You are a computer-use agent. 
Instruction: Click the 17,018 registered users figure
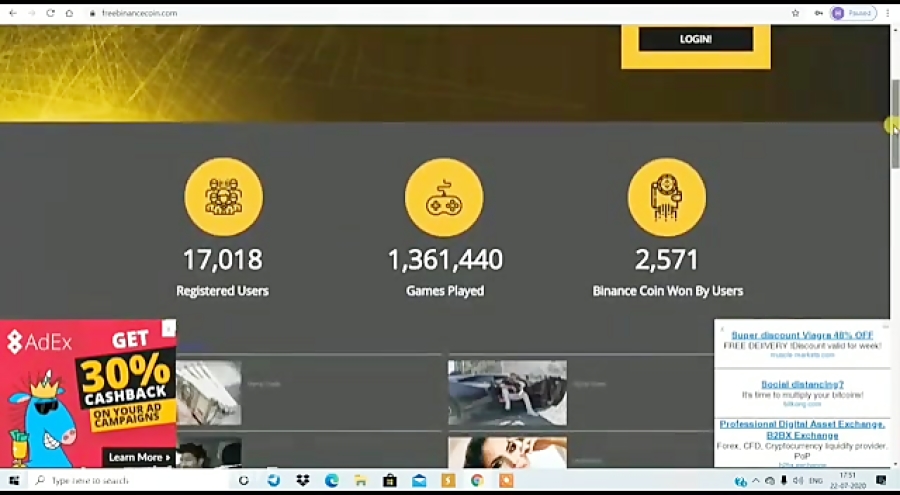click(223, 260)
